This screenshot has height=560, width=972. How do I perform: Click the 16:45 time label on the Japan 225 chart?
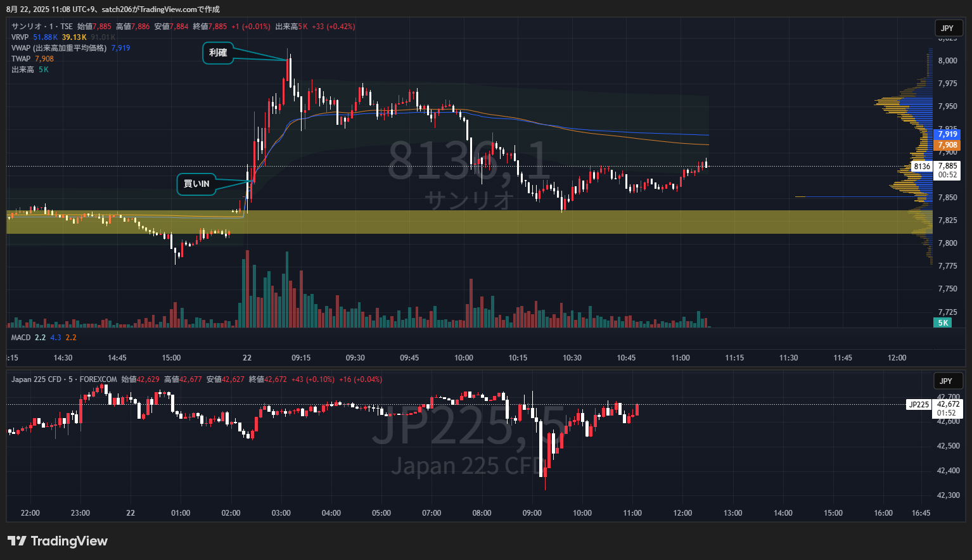[921, 513]
